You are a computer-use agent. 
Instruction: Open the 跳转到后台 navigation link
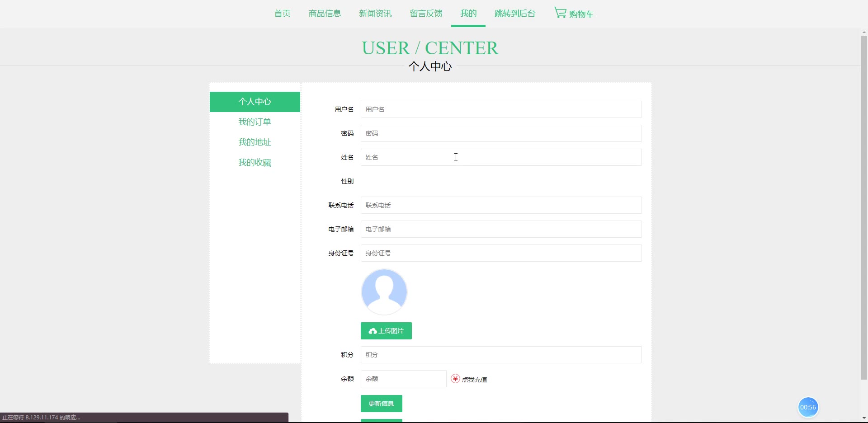click(515, 14)
